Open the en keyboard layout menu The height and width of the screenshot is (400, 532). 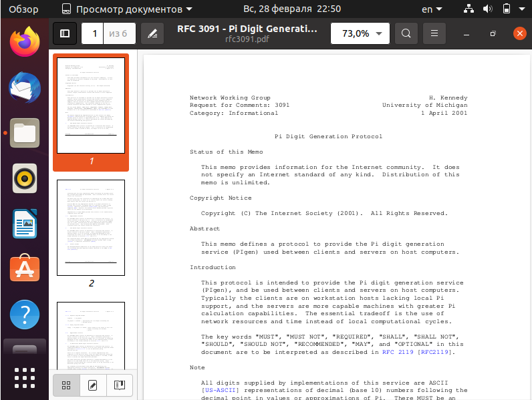(432, 9)
